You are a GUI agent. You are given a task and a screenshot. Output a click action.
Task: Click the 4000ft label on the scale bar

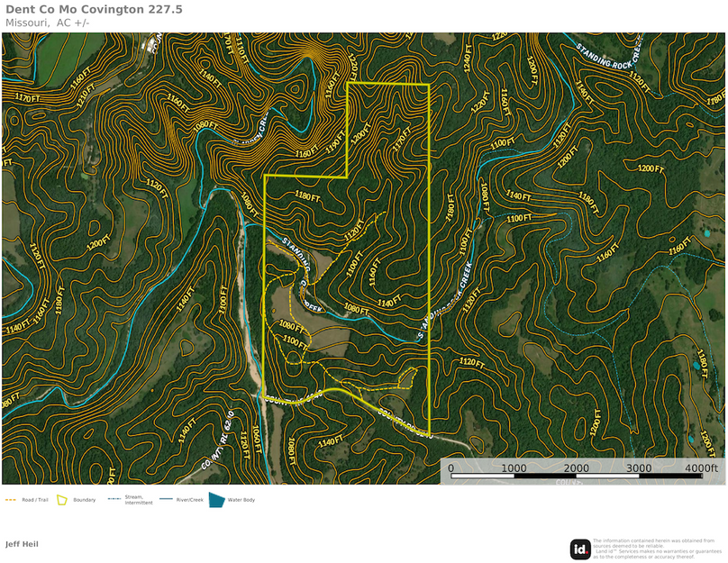click(x=700, y=468)
